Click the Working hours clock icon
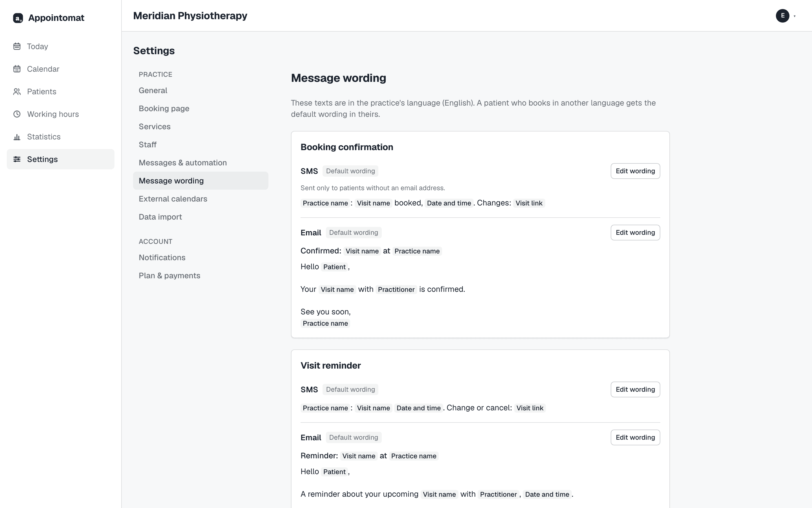 17,114
